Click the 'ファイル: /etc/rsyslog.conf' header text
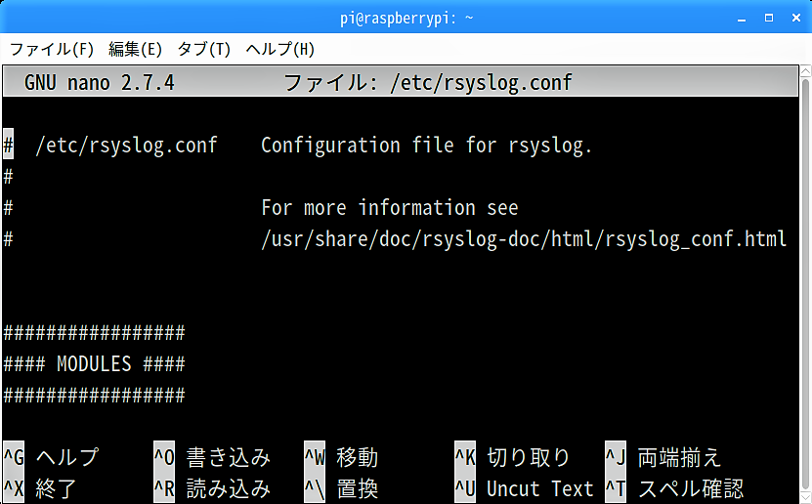Screen dimensions: 812x504 (x=428, y=83)
